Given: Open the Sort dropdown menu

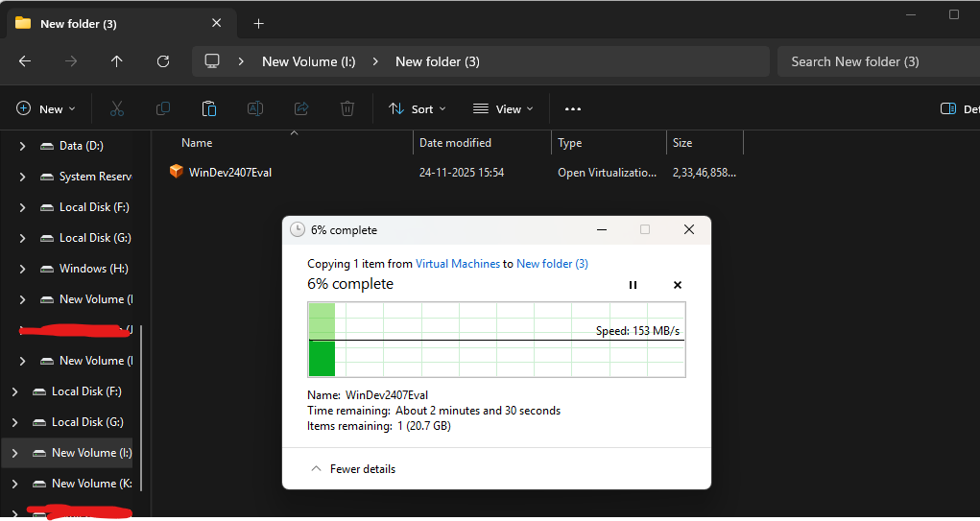Looking at the screenshot, I should tap(418, 109).
